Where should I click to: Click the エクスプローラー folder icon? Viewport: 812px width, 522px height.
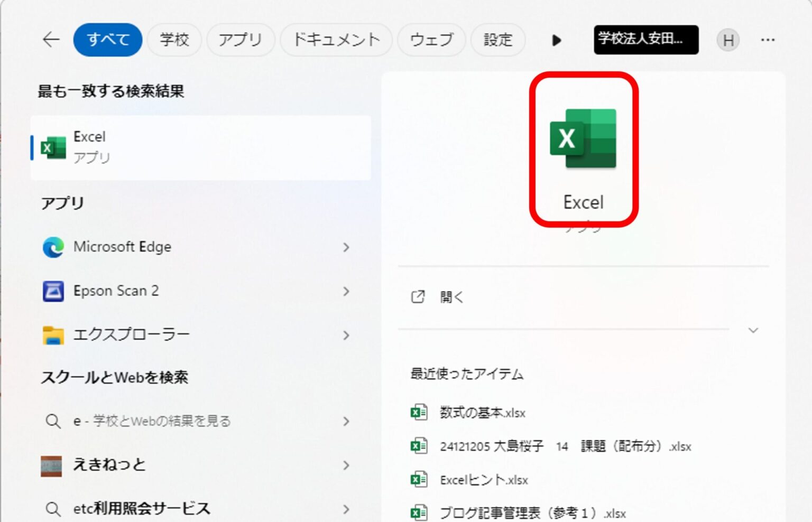coord(53,335)
